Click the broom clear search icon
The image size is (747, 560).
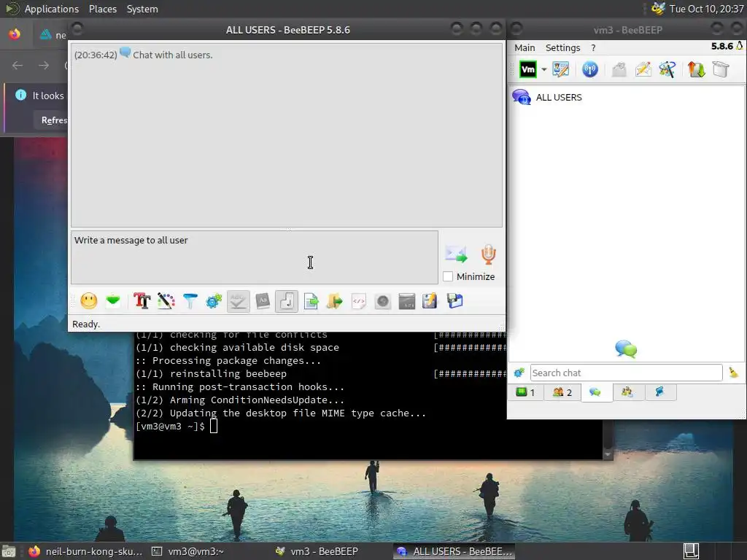tap(734, 373)
